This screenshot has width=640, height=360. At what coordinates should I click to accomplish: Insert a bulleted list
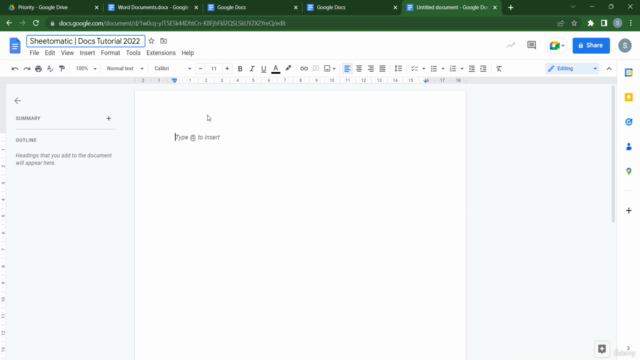click(433, 69)
